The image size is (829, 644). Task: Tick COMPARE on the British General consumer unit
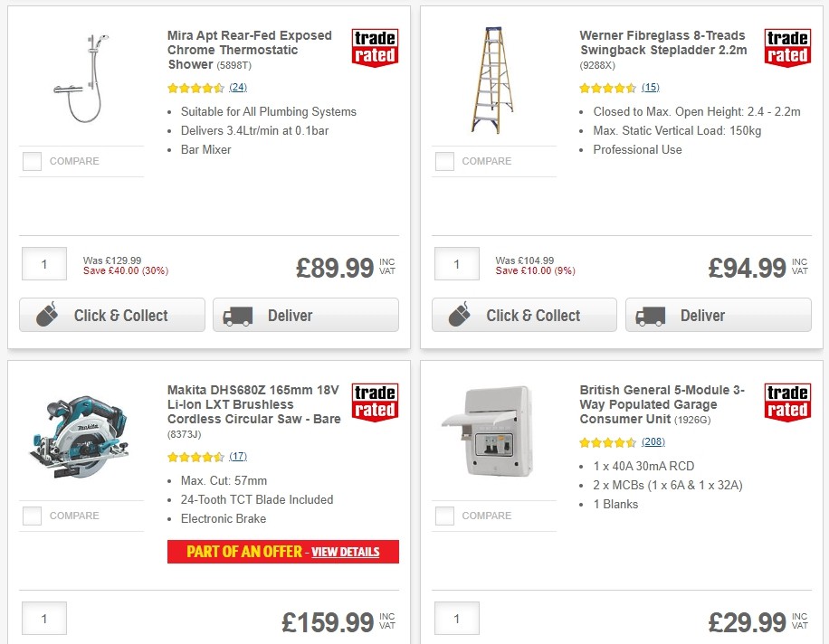[x=444, y=516]
